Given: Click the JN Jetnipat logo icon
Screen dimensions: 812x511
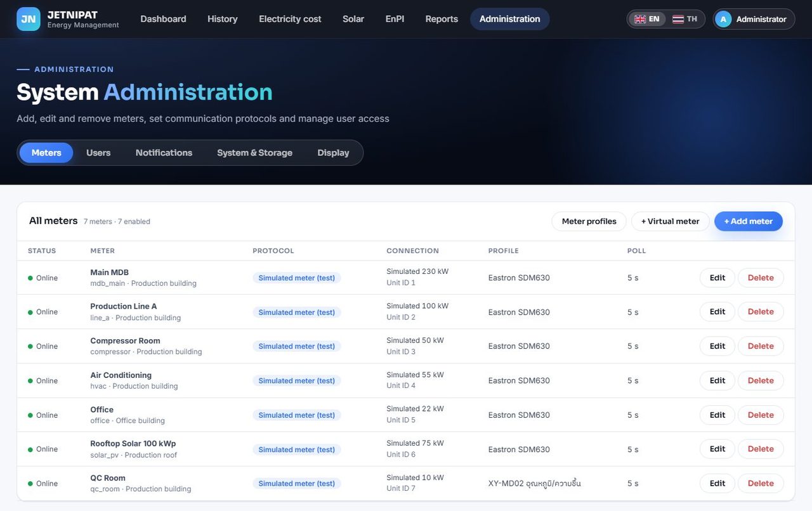Looking at the screenshot, I should coord(29,19).
